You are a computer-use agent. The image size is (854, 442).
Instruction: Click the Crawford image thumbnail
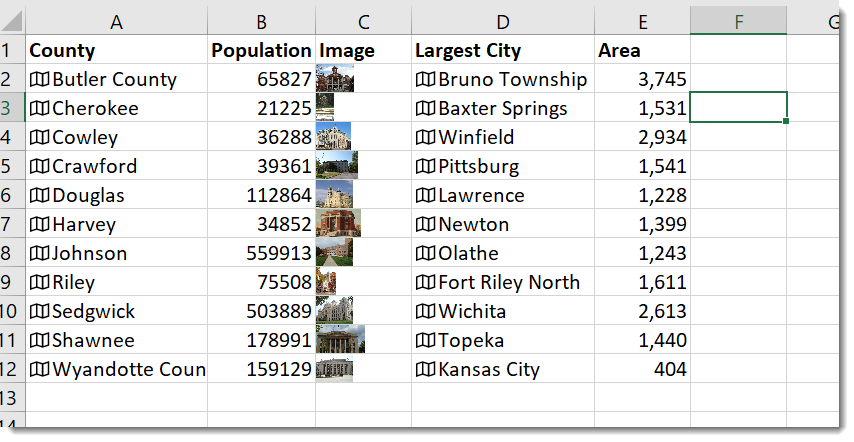tap(337, 165)
